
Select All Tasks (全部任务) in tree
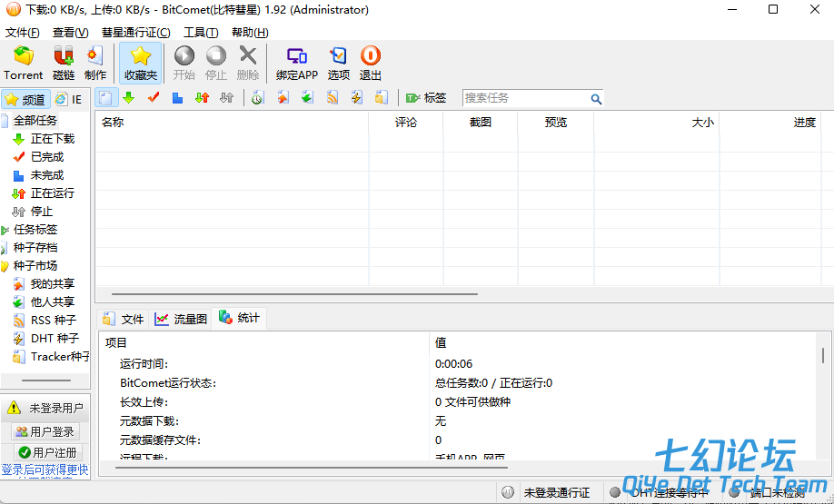click(x=35, y=121)
